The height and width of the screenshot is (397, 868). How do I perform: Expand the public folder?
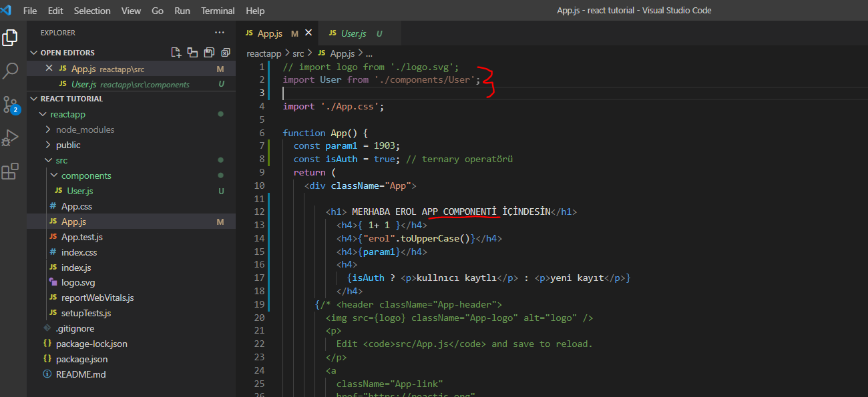(68, 145)
